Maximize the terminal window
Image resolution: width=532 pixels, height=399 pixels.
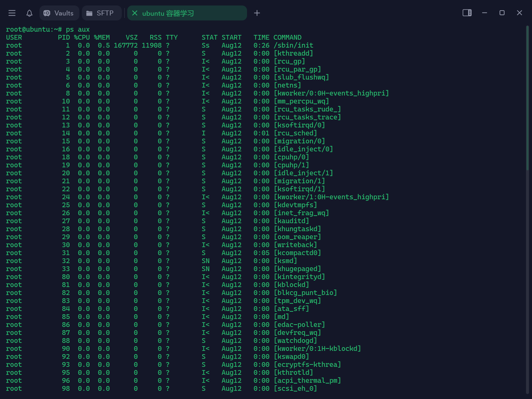pyautogui.click(x=502, y=13)
